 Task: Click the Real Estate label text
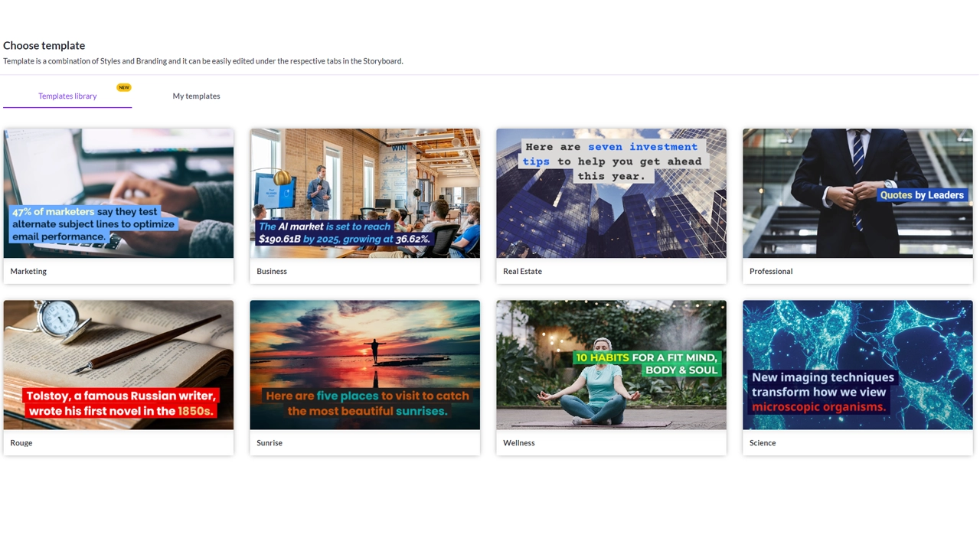522,271
